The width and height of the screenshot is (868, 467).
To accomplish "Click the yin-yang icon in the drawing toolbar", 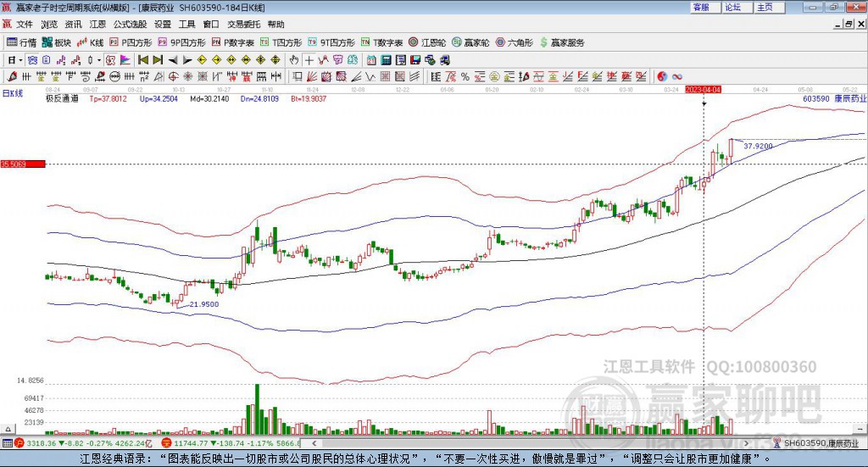I will pyautogui.click(x=661, y=77).
